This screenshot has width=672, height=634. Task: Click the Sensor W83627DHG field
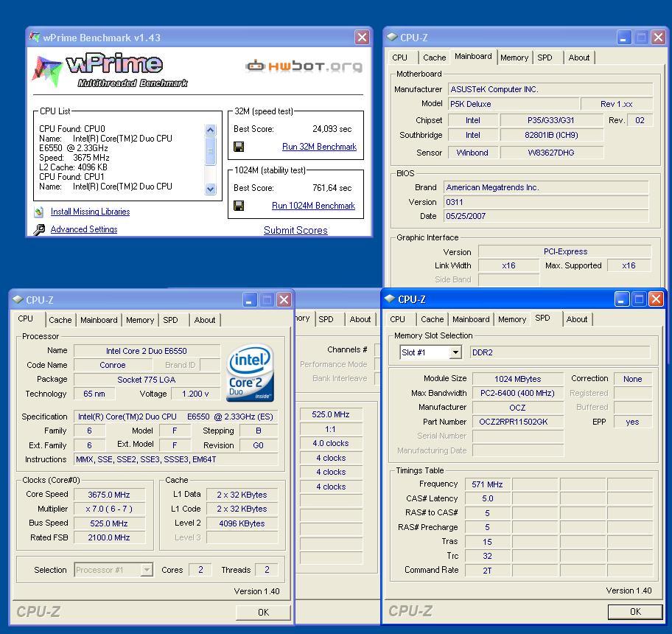coord(551,152)
